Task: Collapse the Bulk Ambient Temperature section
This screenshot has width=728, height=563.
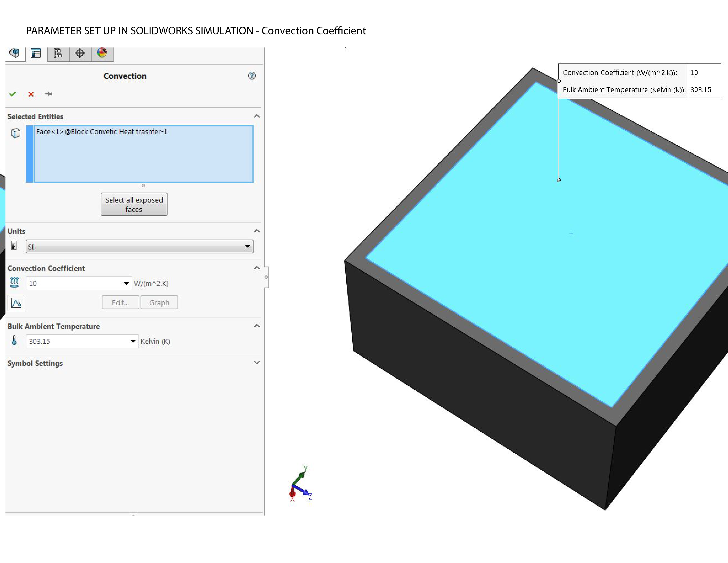Action: pos(257,326)
